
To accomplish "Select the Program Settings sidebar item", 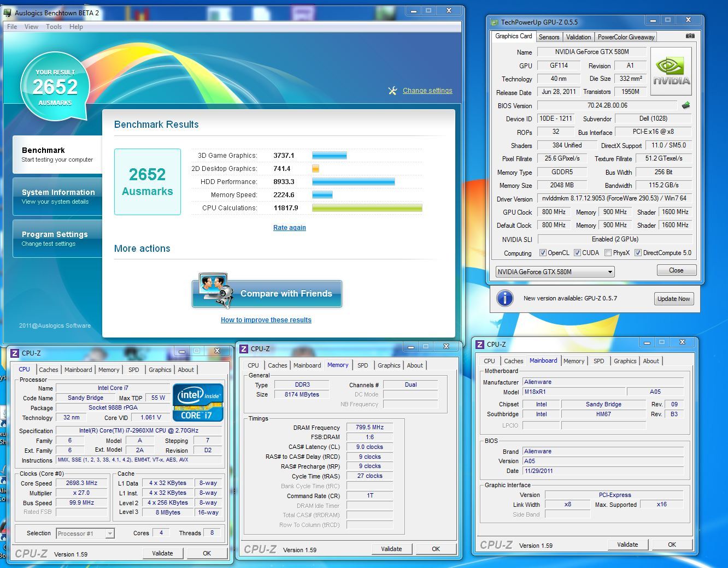I will point(58,239).
